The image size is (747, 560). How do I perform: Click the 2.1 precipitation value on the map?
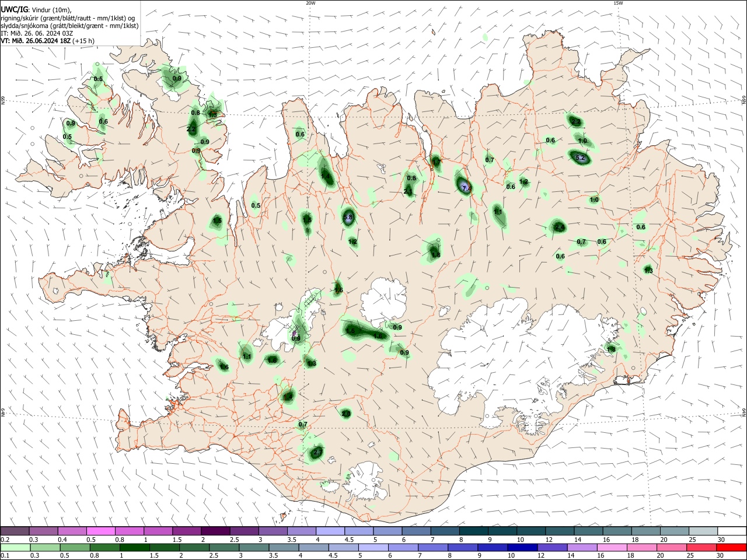(x=408, y=191)
